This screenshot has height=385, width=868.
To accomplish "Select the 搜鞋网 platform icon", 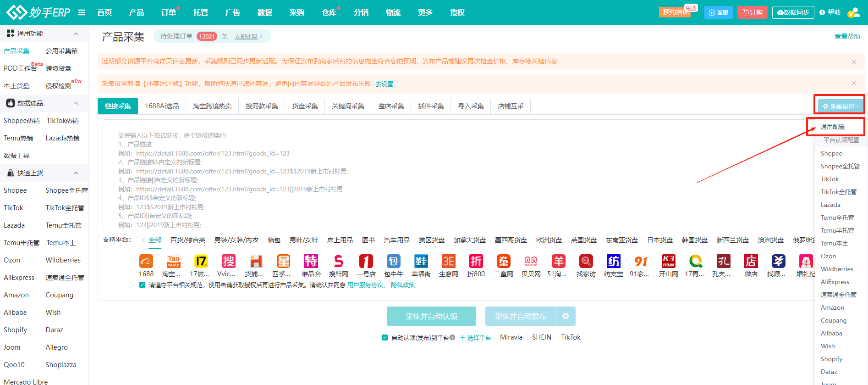I will (339, 261).
